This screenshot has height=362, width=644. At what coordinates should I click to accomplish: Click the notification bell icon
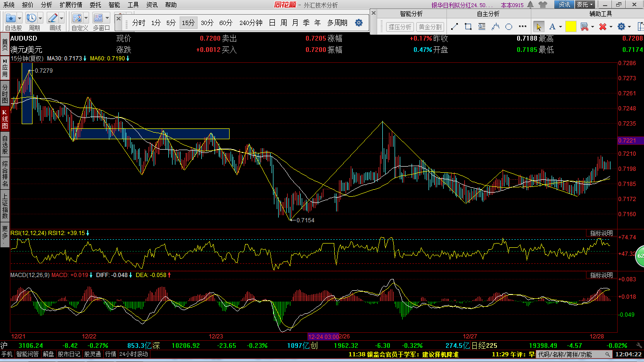click(x=531, y=4)
